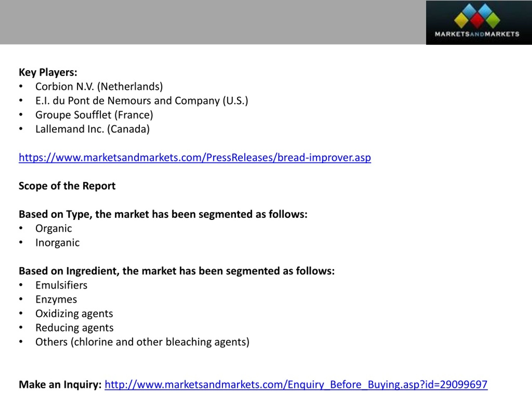Click 'E.I. du Pont de Nemours and Company (U.S.)'
The image size is (532, 399).
[x=142, y=101]
